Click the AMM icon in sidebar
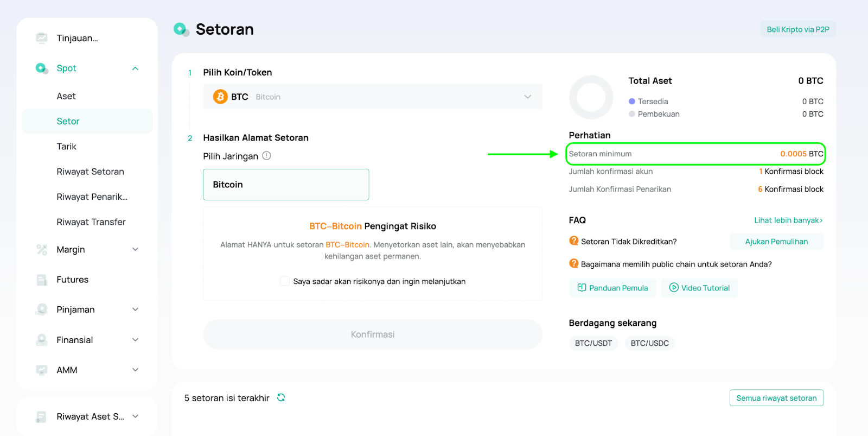868x436 pixels. coord(42,370)
